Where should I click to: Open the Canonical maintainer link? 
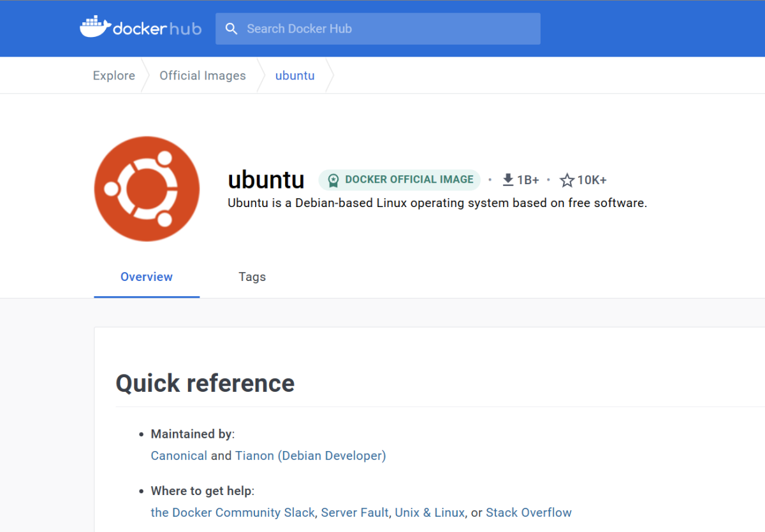(x=179, y=456)
